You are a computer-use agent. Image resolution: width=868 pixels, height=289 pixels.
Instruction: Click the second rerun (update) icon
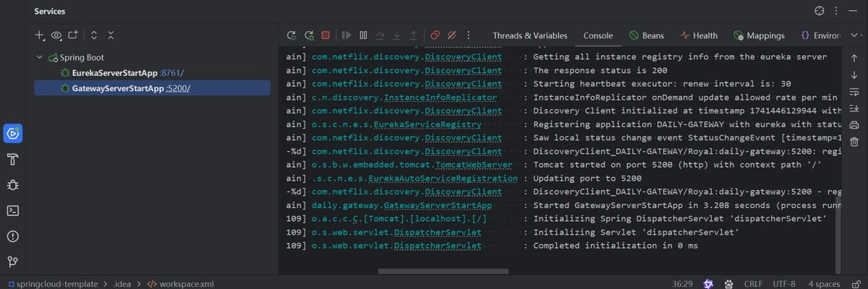coord(309,35)
